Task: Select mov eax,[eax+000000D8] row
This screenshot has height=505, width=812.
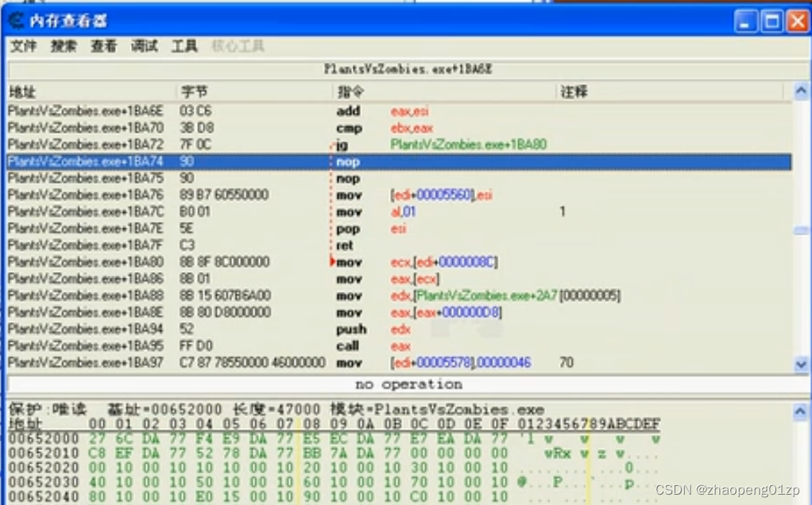Action: tap(399, 312)
